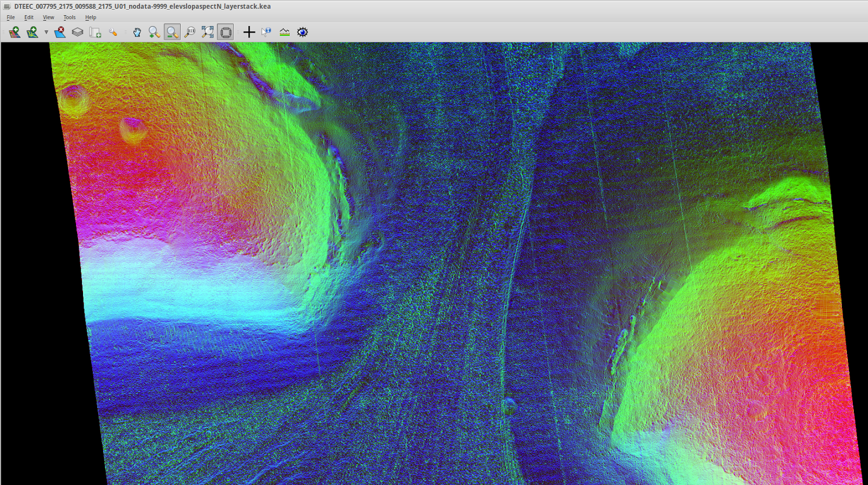Open the View menu

pos(48,17)
